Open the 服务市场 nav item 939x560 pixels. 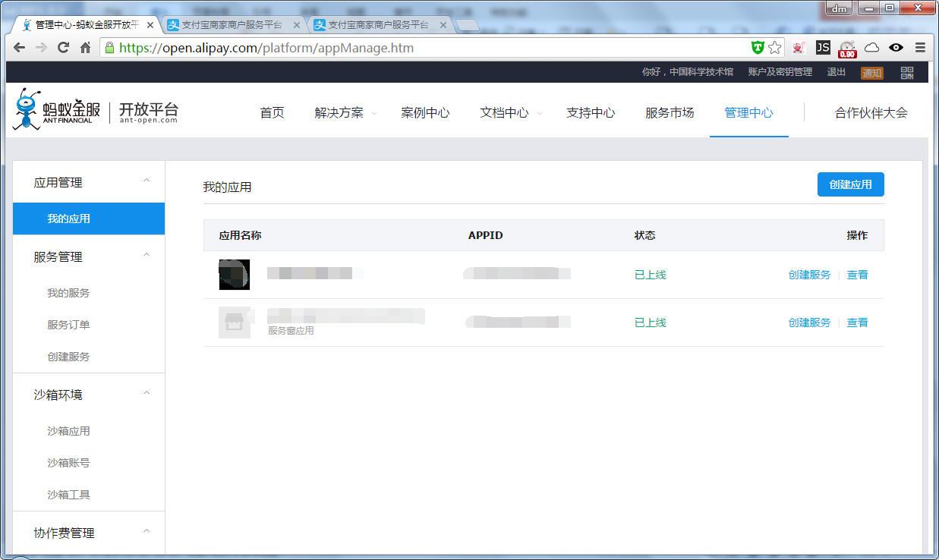point(670,113)
